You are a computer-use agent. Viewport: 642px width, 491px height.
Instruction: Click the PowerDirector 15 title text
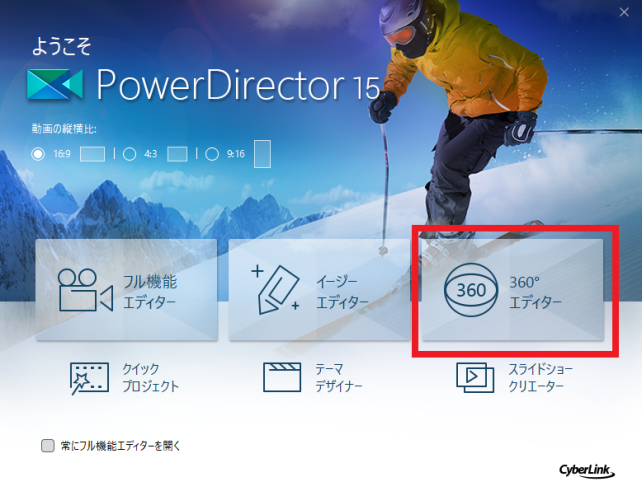point(238,84)
